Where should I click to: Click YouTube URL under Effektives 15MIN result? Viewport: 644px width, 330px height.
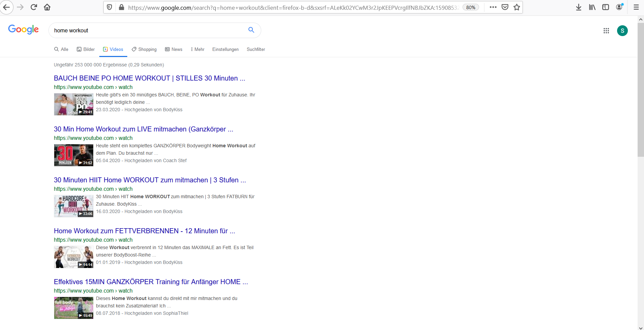[x=93, y=291]
